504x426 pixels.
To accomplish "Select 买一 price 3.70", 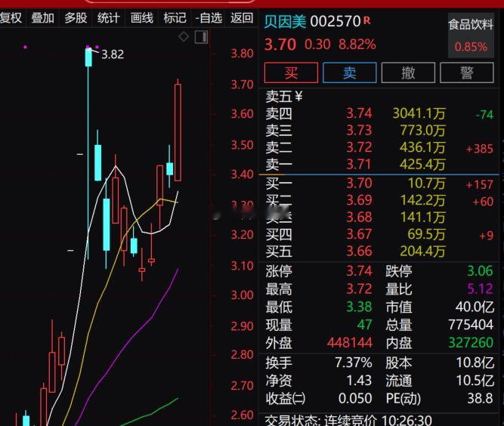I will (x=359, y=183).
